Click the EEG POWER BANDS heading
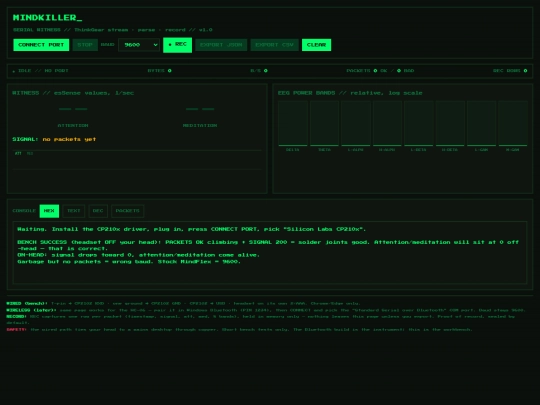The height and width of the screenshot is (405, 540). (x=350, y=93)
